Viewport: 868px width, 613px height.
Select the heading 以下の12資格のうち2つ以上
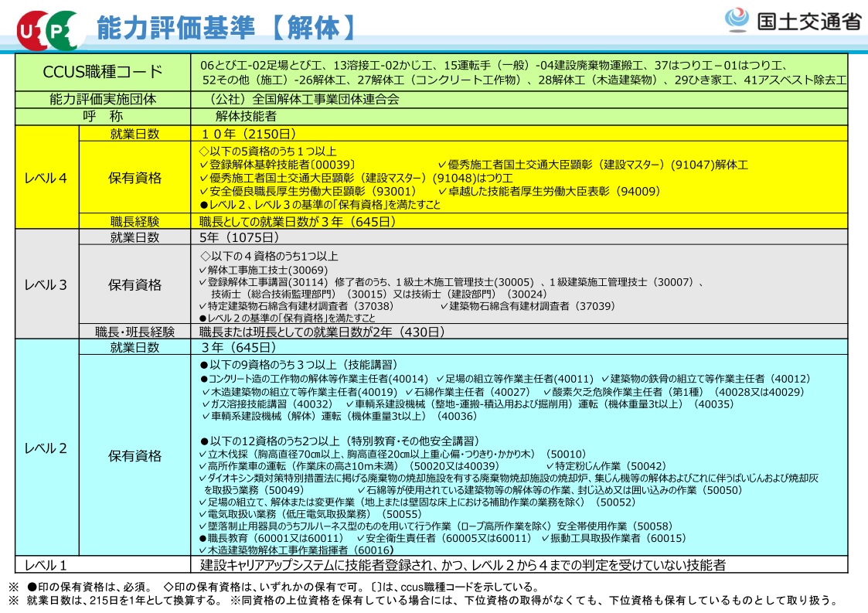click(x=340, y=441)
